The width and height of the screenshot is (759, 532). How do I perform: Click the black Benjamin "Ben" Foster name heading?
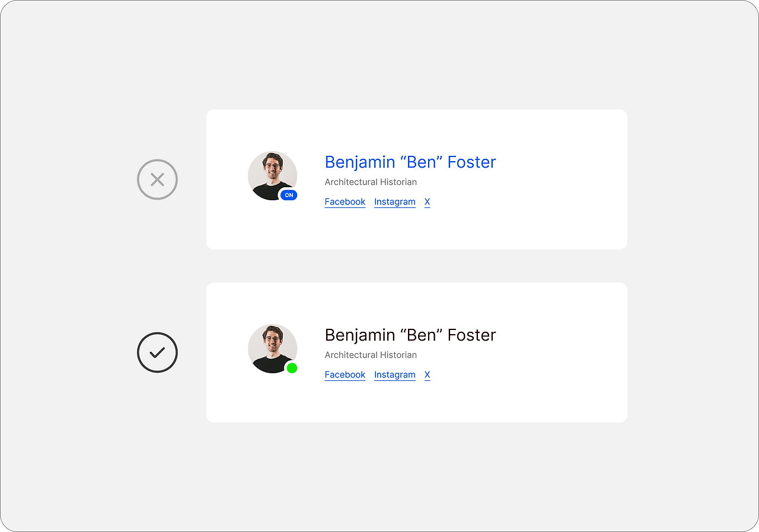tap(410, 335)
